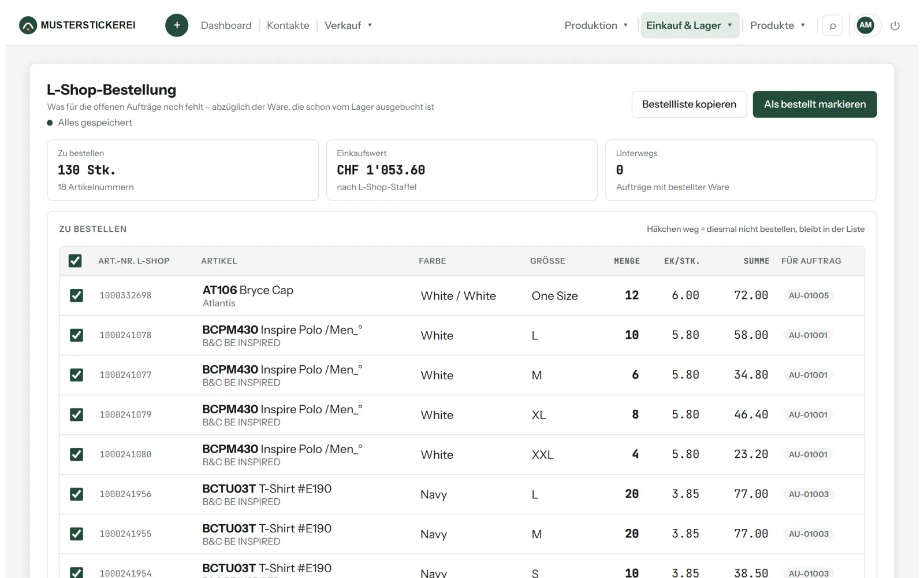Expand the Produktion dropdown menu
Screen dimensions: 924x578
(x=596, y=25)
